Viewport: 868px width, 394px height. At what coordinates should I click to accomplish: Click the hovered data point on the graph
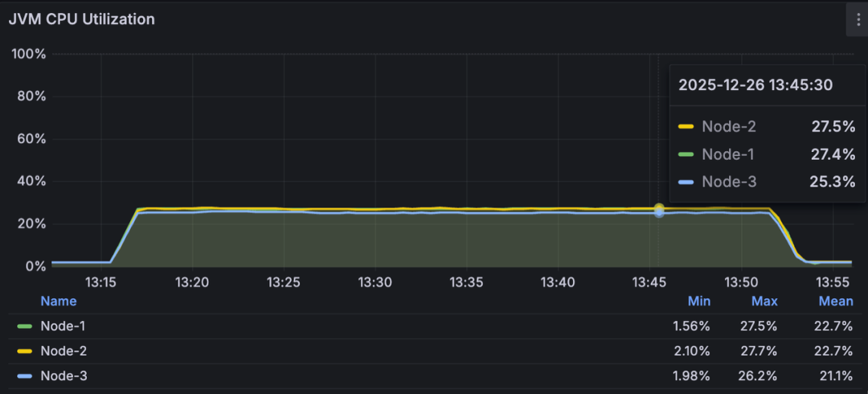pyautogui.click(x=659, y=210)
